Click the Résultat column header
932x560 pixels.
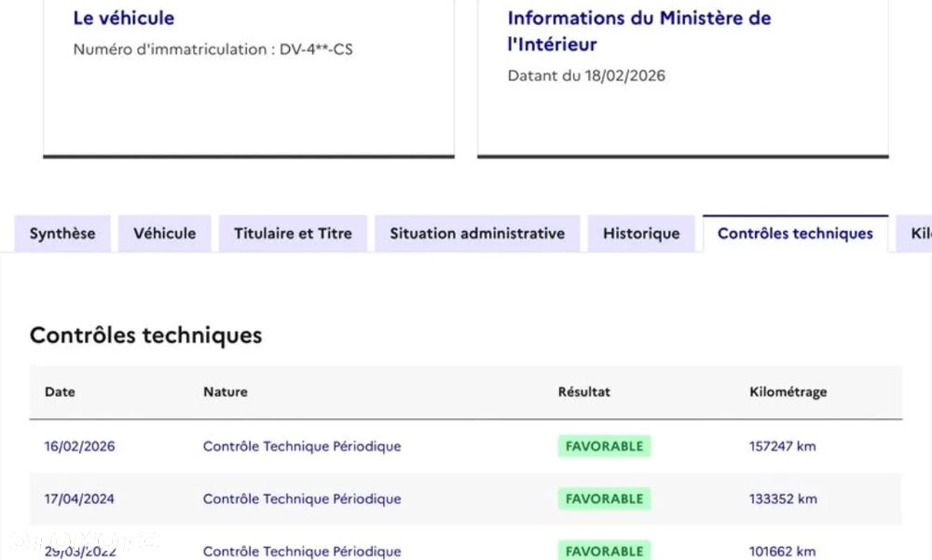click(584, 392)
